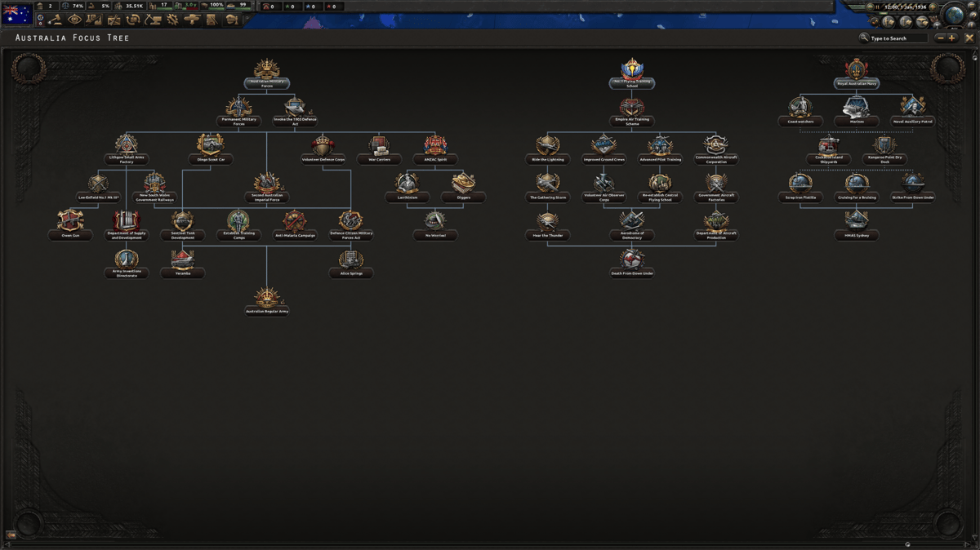Select the Dingo Scout Car focus
This screenshot has width=980, height=550.
[211, 149]
